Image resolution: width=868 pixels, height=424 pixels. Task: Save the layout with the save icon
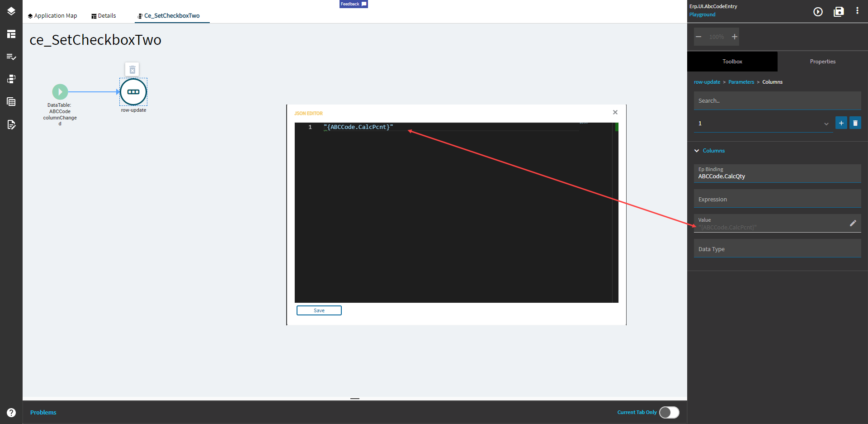coord(839,12)
